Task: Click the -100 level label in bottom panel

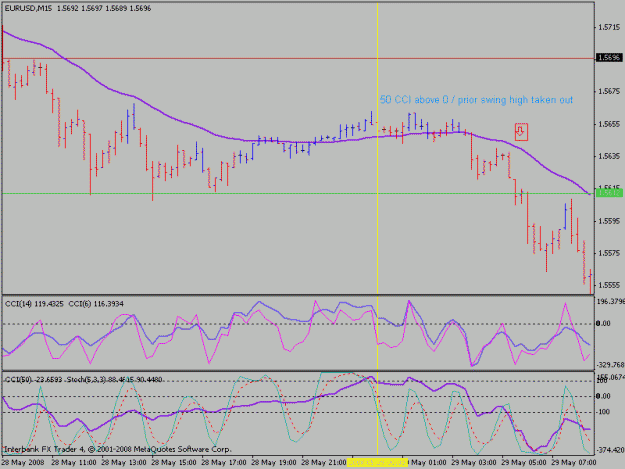Action: tap(603, 412)
